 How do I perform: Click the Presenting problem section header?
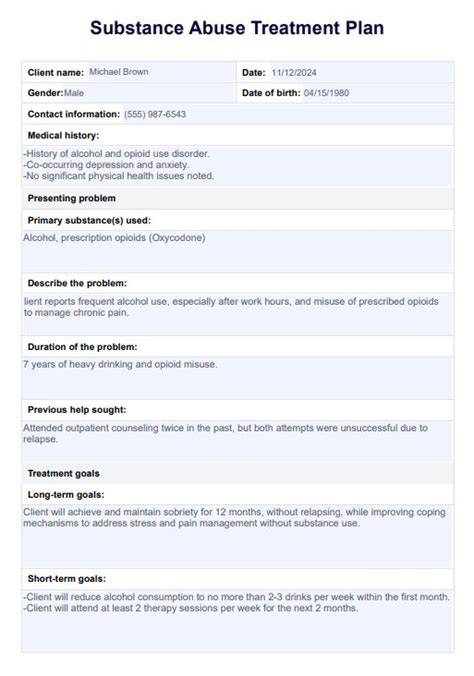tap(72, 198)
